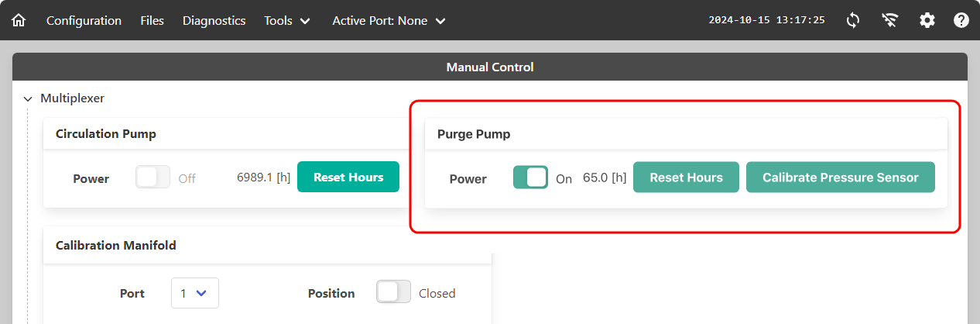980x324 pixels.
Task: Select the Port number dropdown
Action: click(x=195, y=293)
